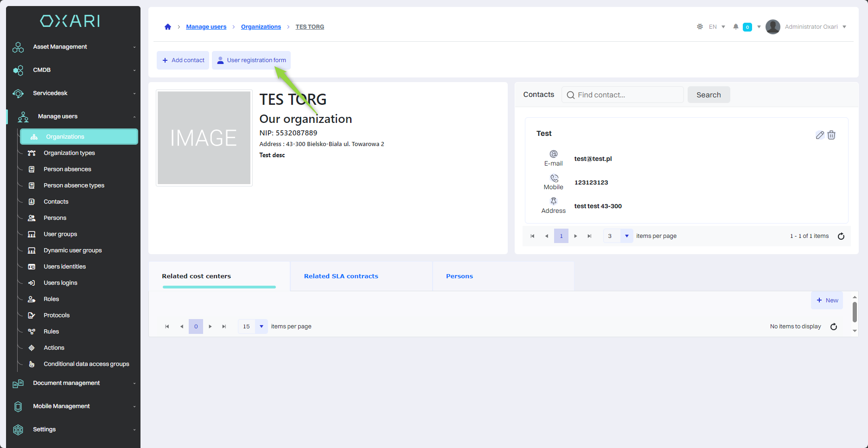Open the User registration form
The image size is (868, 448).
tap(251, 60)
